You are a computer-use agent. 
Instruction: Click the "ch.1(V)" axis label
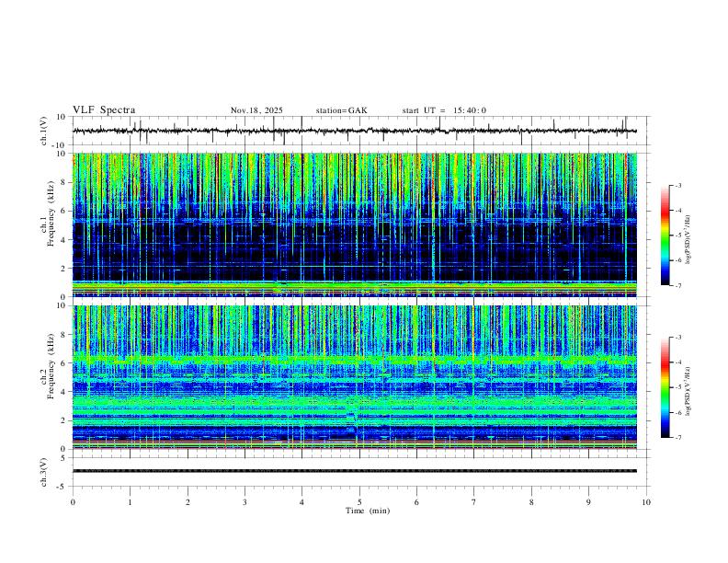click(43, 131)
